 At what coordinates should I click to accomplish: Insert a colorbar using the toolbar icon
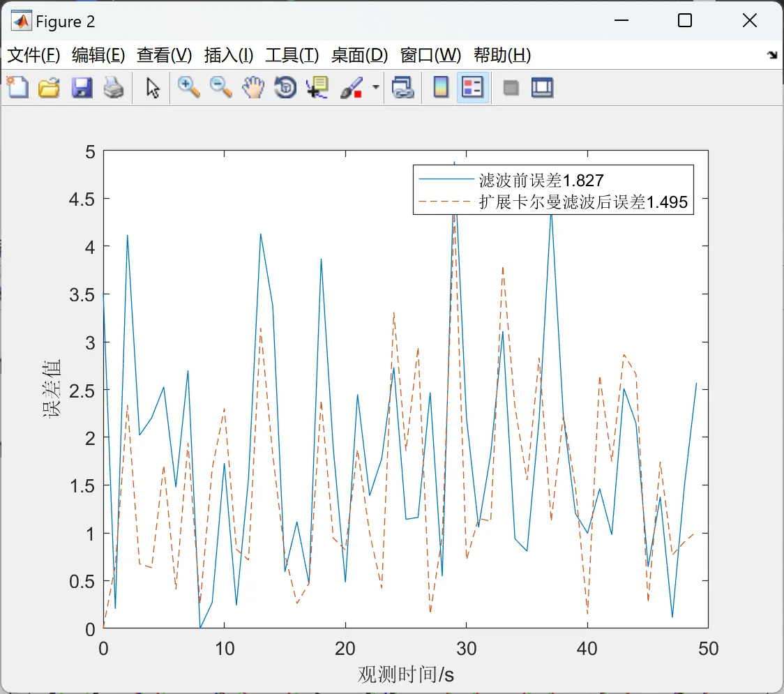point(441,87)
